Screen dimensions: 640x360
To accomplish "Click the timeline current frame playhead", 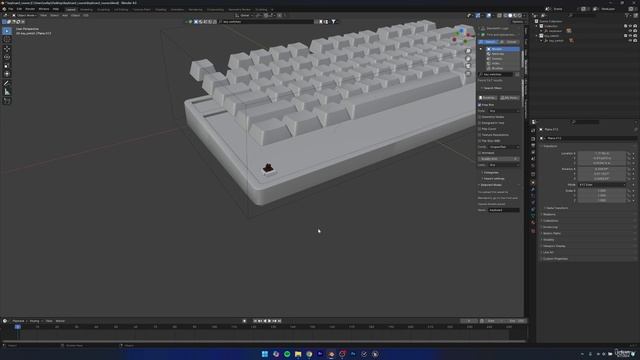I will [x=18, y=327].
